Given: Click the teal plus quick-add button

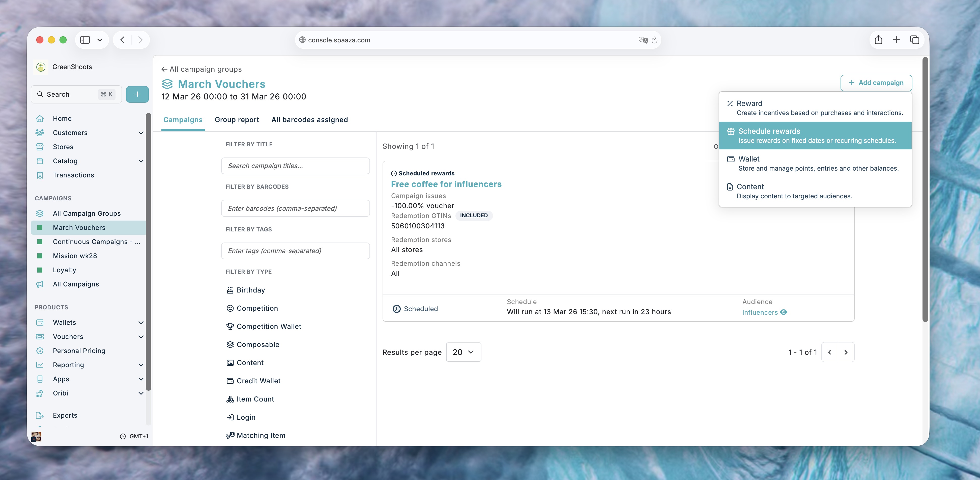Looking at the screenshot, I should click(137, 94).
